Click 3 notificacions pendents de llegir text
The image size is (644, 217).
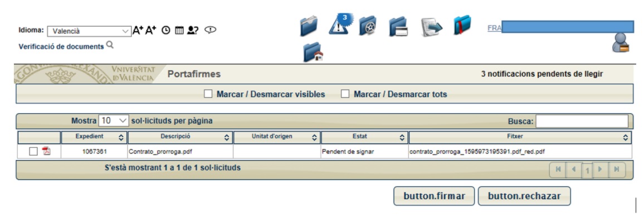tap(542, 74)
